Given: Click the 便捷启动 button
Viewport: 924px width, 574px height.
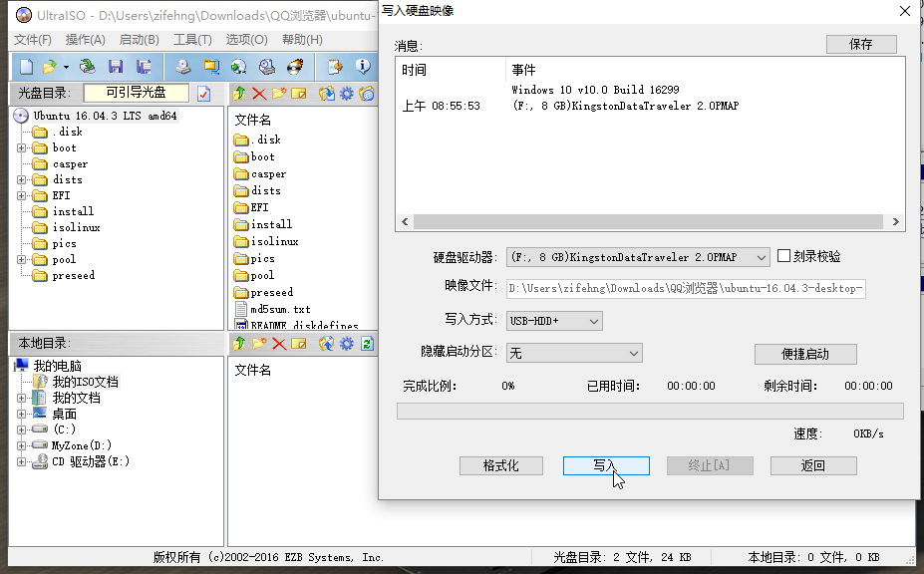Looking at the screenshot, I should [x=805, y=354].
